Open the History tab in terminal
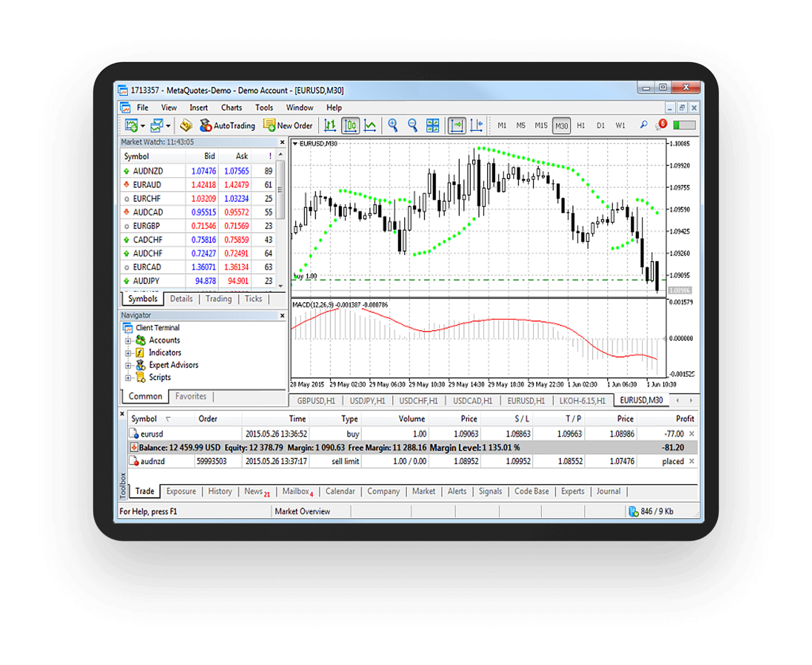 [220, 491]
